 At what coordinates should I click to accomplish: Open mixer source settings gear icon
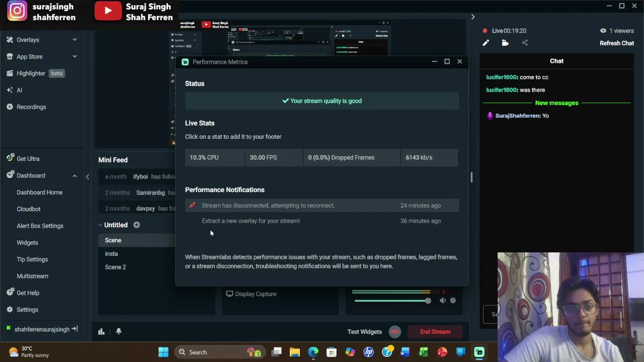(x=453, y=301)
